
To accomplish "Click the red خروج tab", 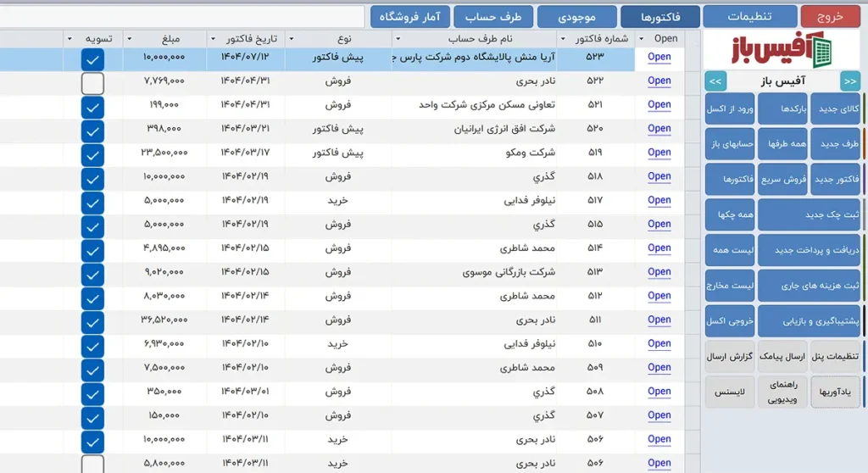I will click(831, 17).
